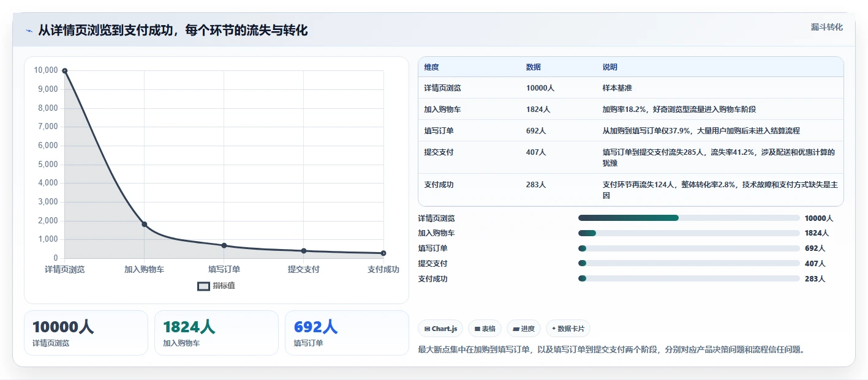Select the Chart.js chip
This screenshot has width=868, height=380.
pyautogui.click(x=440, y=329)
